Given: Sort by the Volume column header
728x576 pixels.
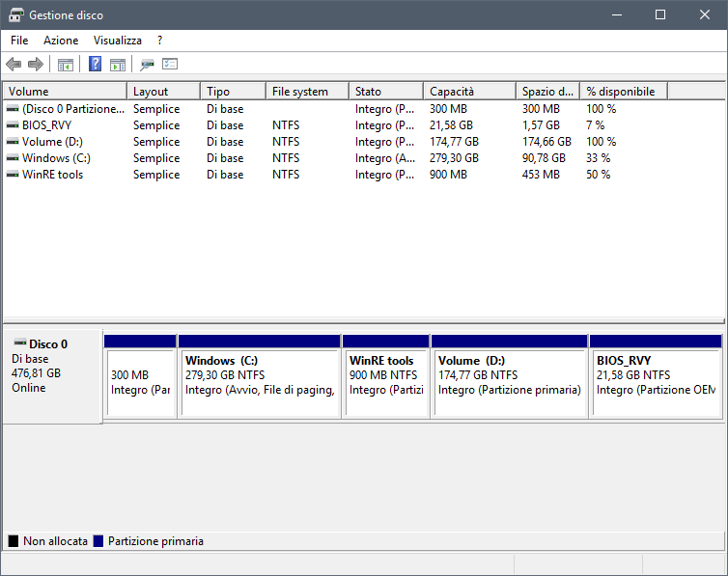Looking at the screenshot, I should pyautogui.click(x=65, y=92).
